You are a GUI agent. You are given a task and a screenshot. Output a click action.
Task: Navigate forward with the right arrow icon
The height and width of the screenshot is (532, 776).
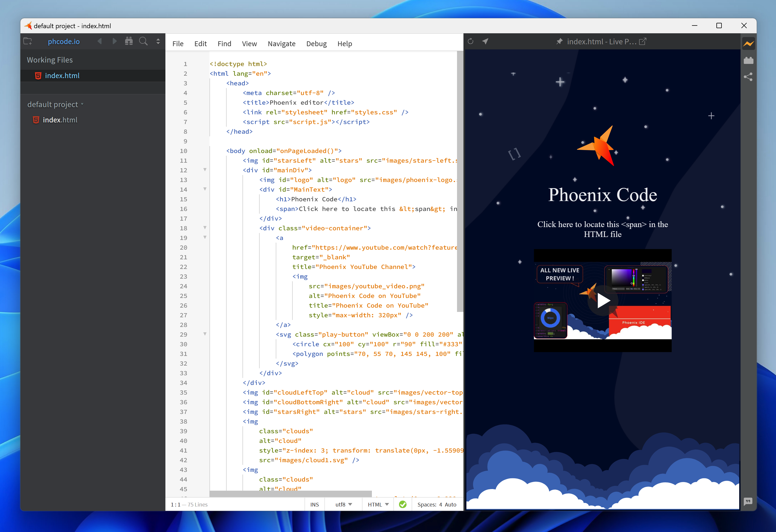click(x=115, y=41)
